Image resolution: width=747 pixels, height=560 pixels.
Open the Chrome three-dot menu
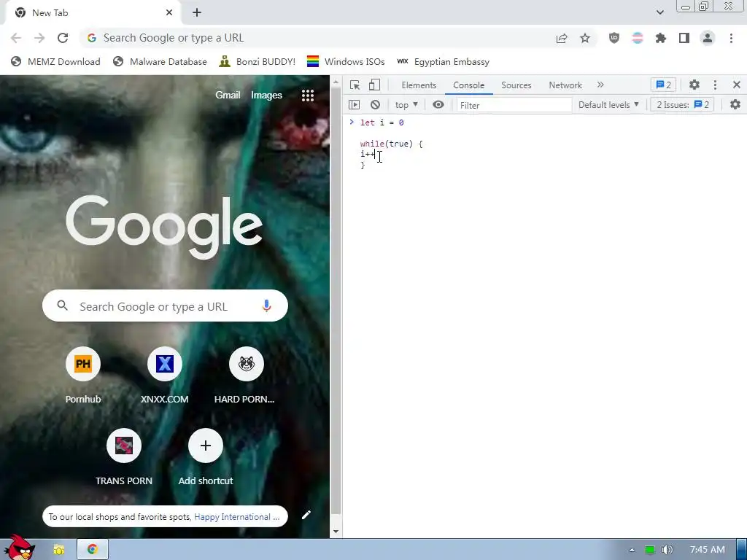[x=731, y=38]
